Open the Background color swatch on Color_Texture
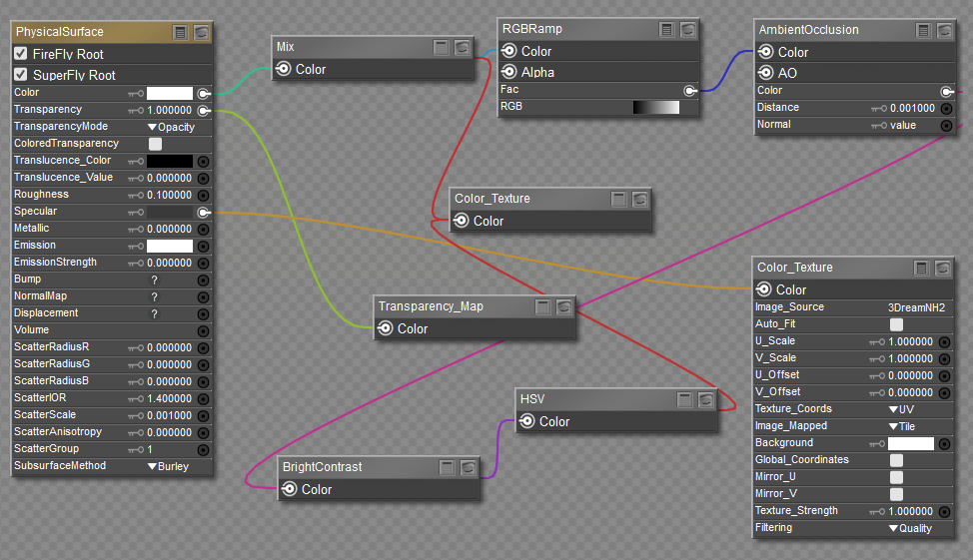The width and height of the screenshot is (973, 560). click(910, 443)
